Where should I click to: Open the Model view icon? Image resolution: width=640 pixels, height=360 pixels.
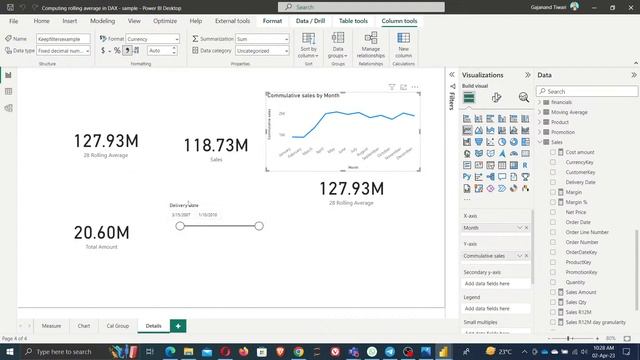[x=8, y=108]
